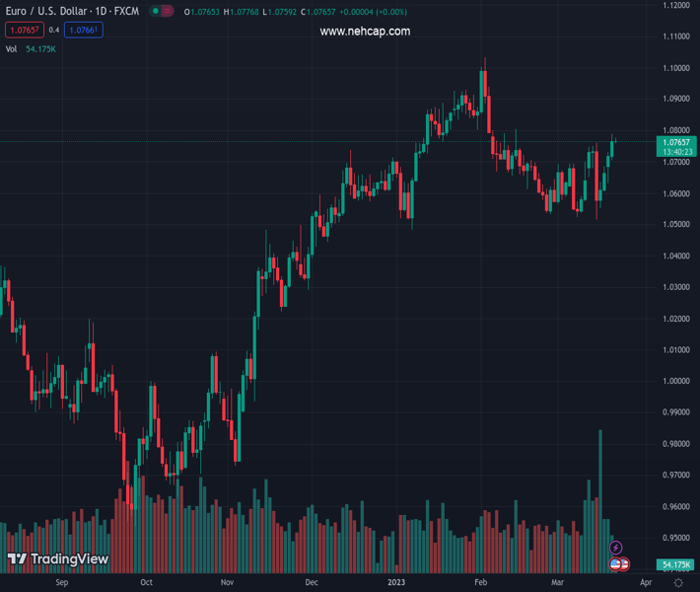Screen dimensions: 700x592
Task: Click the 1.10000 price level on scale
Action: tap(676, 68)
